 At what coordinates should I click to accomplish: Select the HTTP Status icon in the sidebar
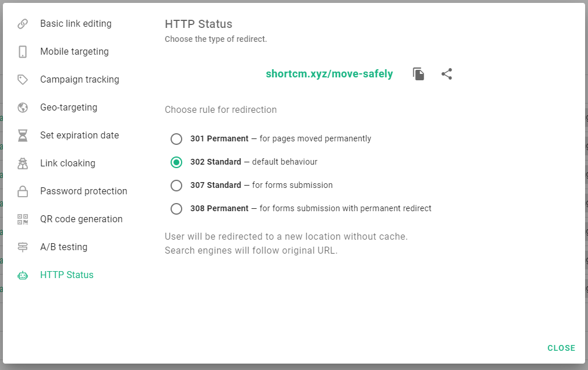point(23,275)
